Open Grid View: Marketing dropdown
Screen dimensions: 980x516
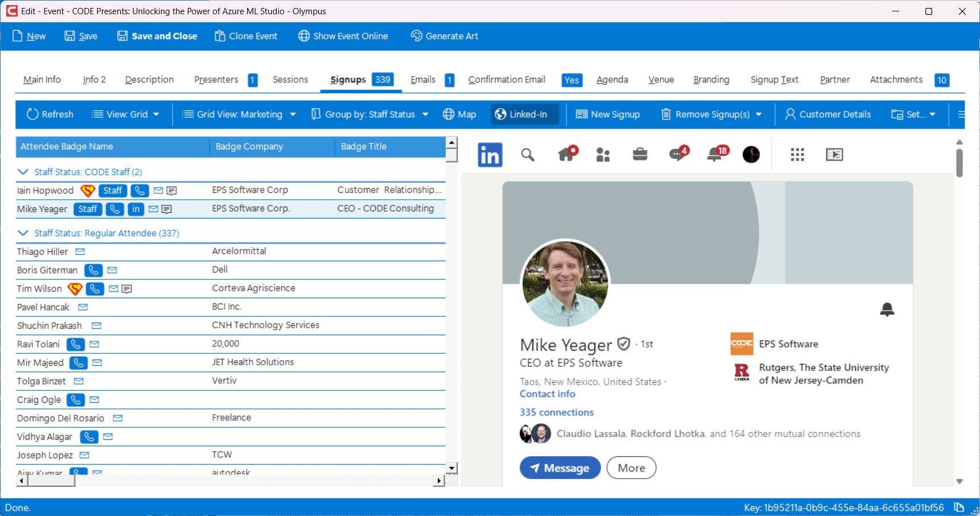[239, 114]
